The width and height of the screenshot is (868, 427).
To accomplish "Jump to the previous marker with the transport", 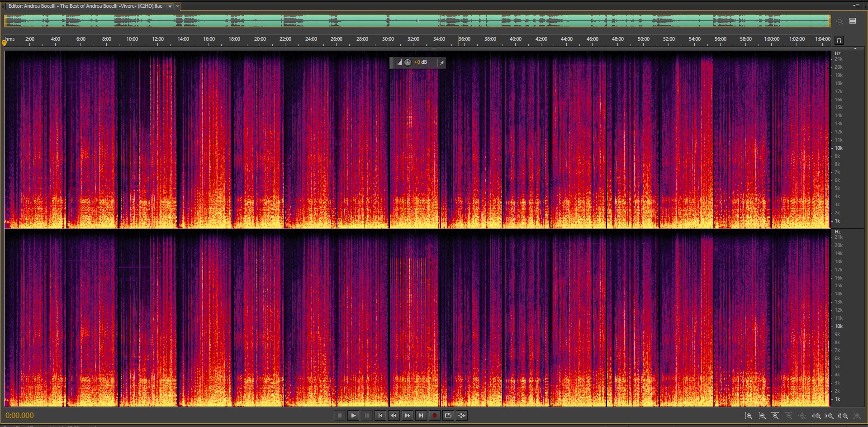I will (x=380, y=415).
